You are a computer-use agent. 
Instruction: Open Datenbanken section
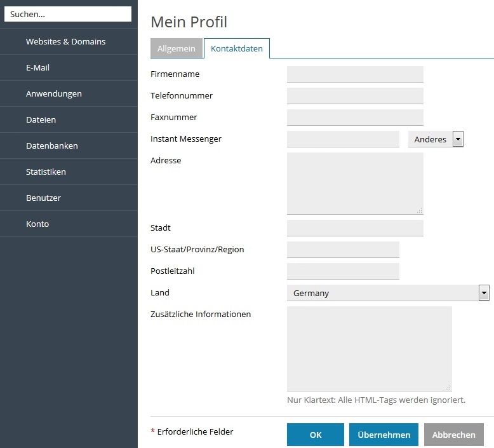[x=69, y=146]
